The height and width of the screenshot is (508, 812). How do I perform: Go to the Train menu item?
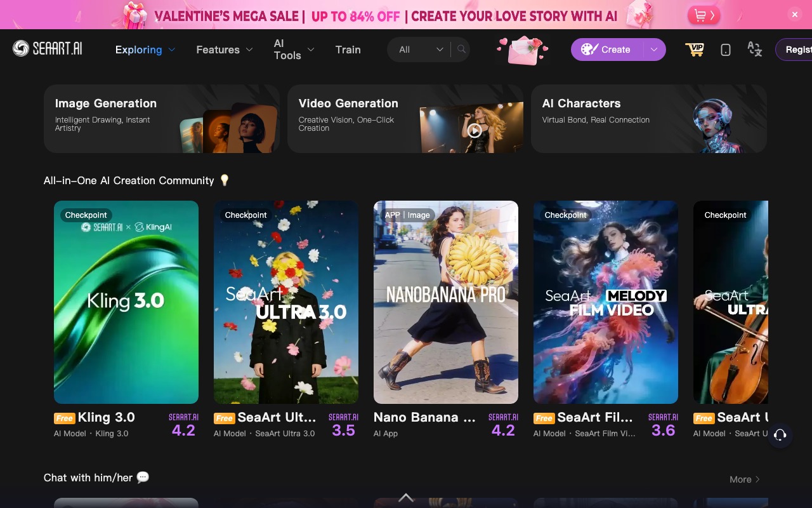coord(348,50)
